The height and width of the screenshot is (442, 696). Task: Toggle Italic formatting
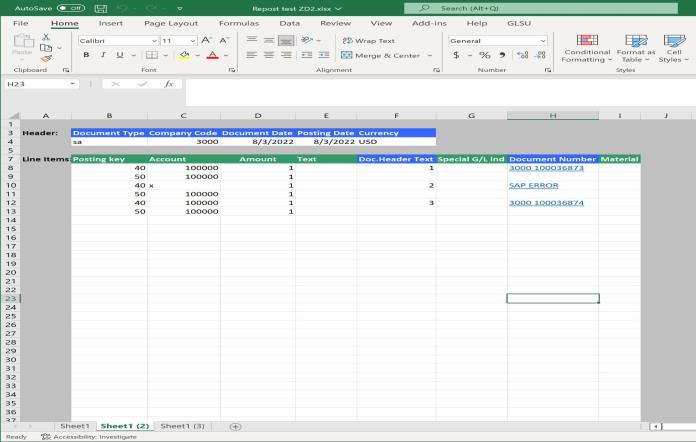(x=103, y=55)
